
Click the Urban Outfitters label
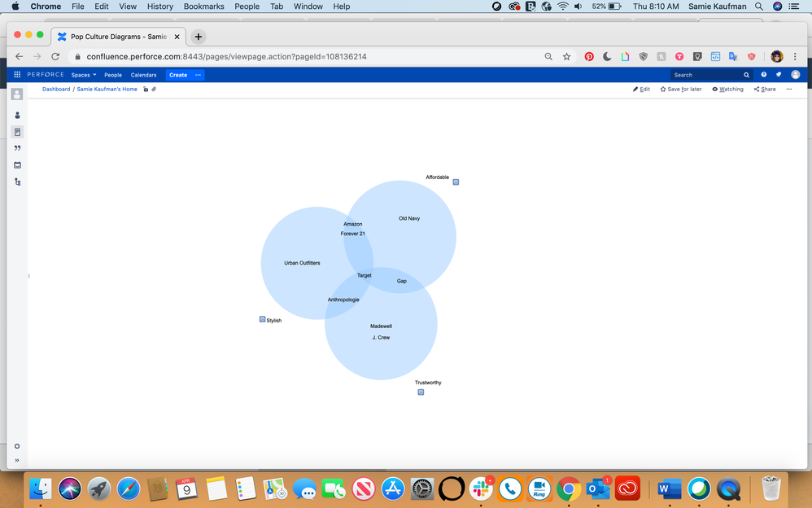point(302,263)
